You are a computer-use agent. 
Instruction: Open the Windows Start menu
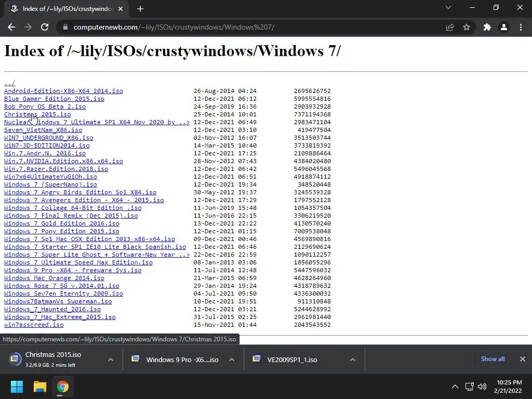pyautogui.click(x=17, y=387)
